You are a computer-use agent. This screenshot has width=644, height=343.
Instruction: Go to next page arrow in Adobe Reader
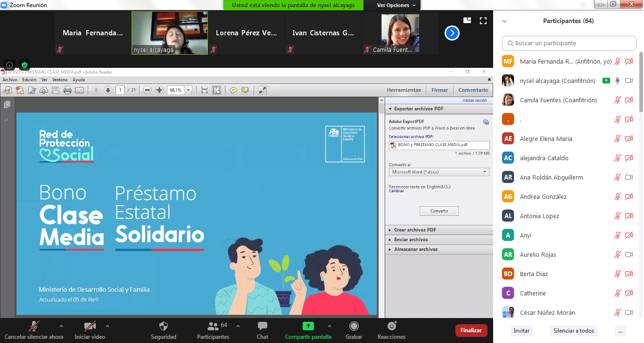(x=107, y=90)
